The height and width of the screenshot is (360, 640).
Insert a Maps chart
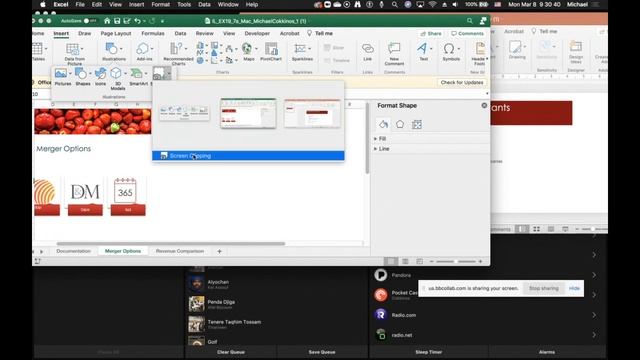click(249, 52)
